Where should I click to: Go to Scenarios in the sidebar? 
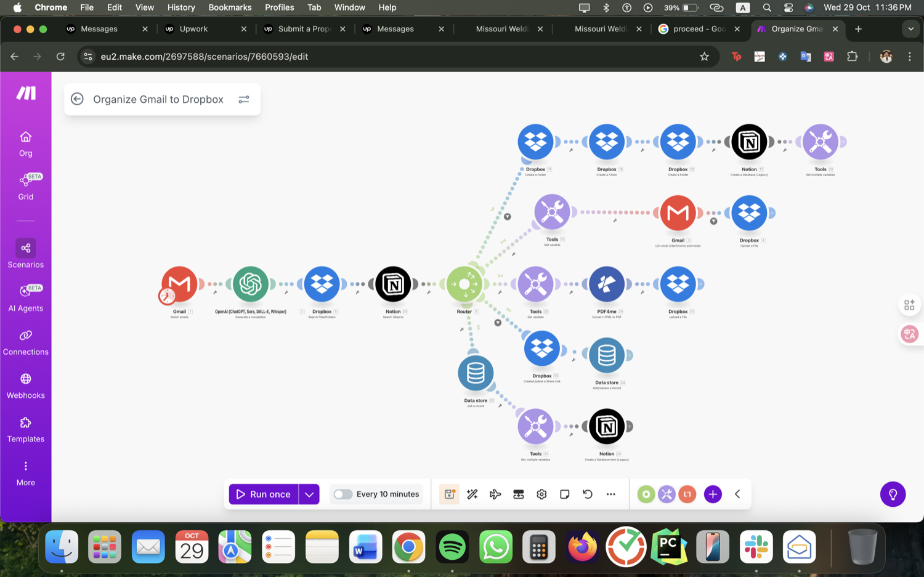click(26, 254)
